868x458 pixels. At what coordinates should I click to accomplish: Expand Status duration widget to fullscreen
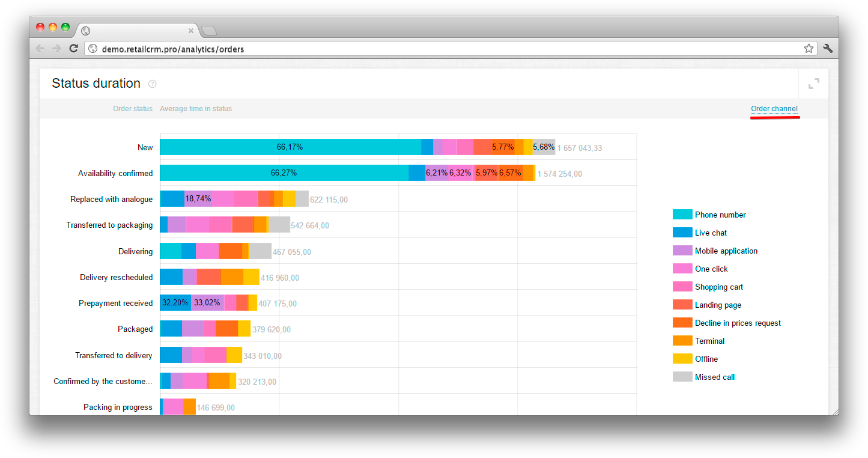coord(814,84)
